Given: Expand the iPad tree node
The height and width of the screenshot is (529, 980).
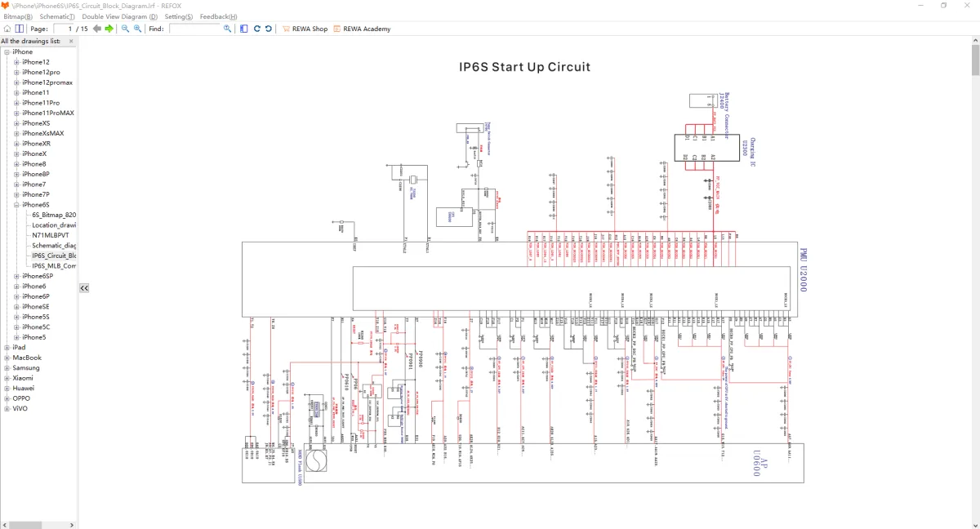Looking at the screenshot, I should point(7,348).
